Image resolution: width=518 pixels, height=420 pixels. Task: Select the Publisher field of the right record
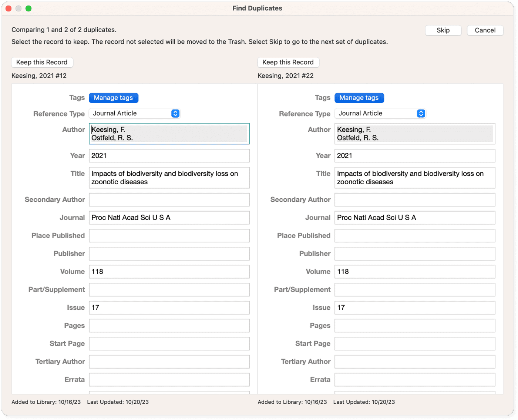(x=414, y=253)
